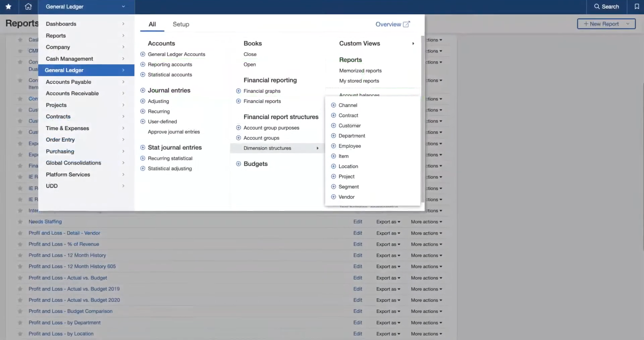
Task: Favorite Profit and Loss - by Department star
Action: click(x=20, y=323)
